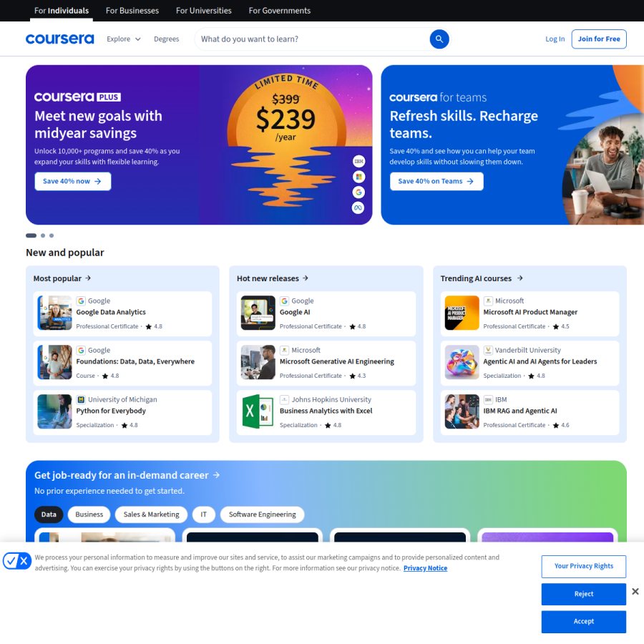The width and height of the screenshot is (644, 644).
Task: Select the Sales & Marketing category pill
Action: pyautogui.click(x=151, y=514)
